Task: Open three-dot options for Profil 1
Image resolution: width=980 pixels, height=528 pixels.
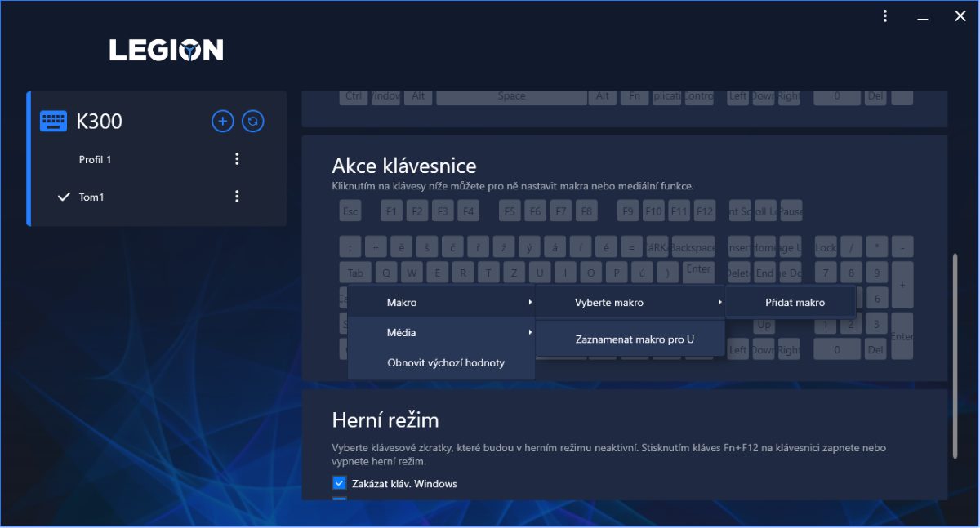Action: (237, 159)
